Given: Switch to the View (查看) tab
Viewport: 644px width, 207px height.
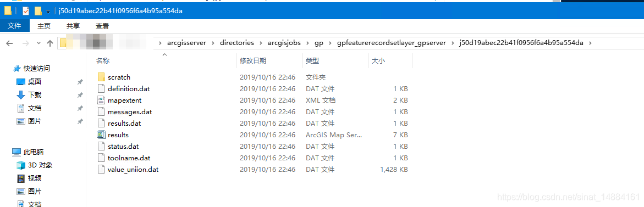Looking at the screenshot, I should (x=102, y=26).
